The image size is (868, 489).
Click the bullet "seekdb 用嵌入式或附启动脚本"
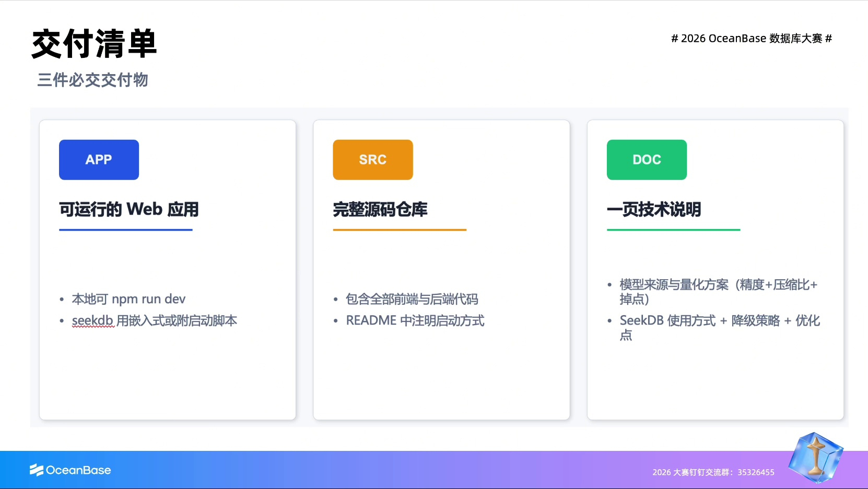[x=155, y=320]
